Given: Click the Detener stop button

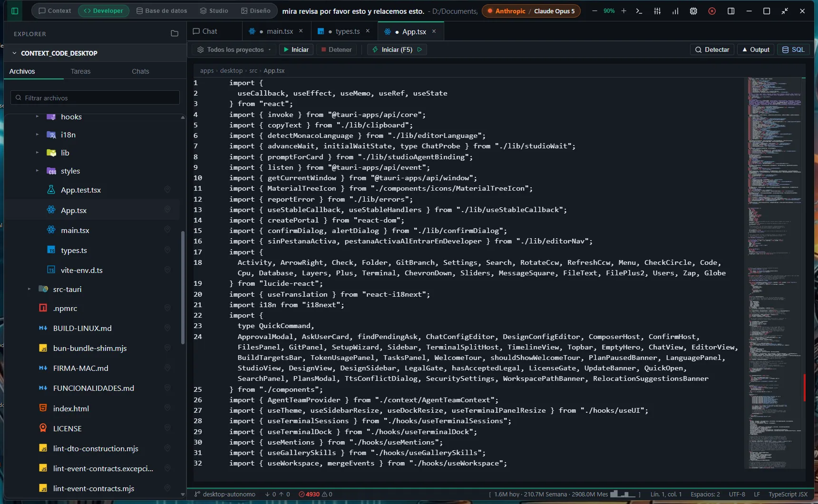Looking at the screenshot, I should pyautogui.click(x=336, y=49).
